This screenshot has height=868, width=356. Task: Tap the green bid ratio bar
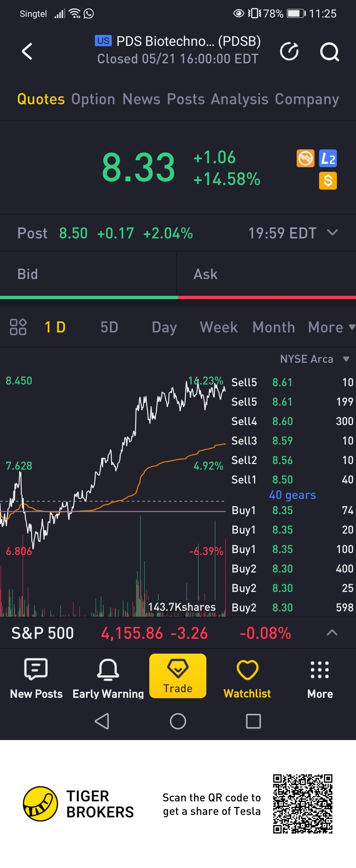pyautogui.click(x=89, y=297)
